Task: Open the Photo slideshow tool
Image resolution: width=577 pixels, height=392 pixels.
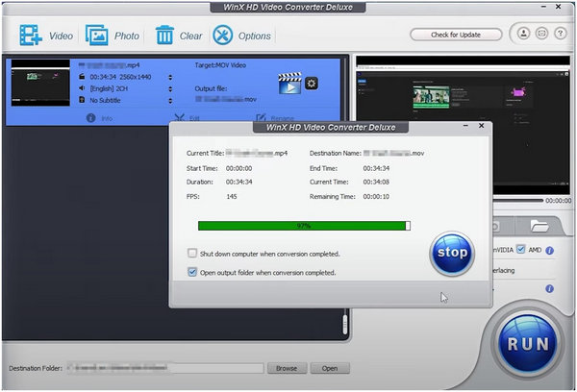Action: click(113, 36)
